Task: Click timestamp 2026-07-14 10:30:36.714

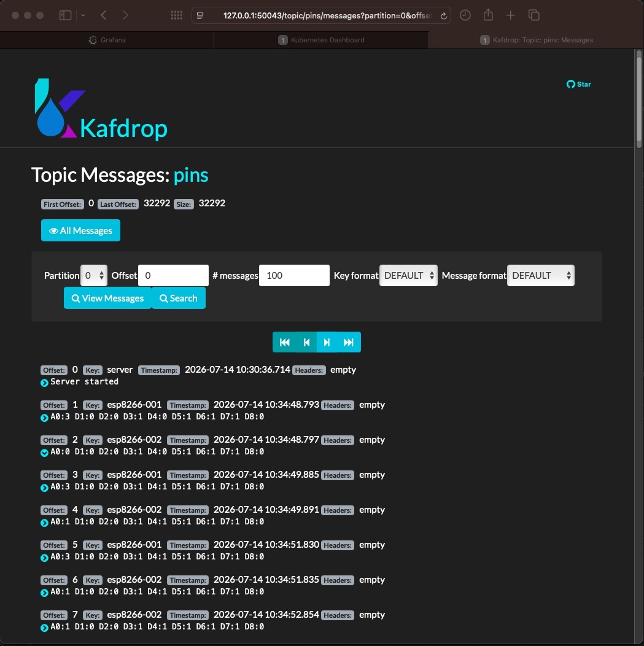Action: tap(238, 370)
